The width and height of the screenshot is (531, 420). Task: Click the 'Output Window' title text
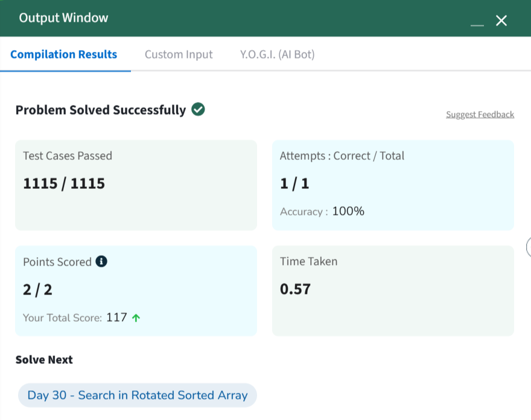63,18
